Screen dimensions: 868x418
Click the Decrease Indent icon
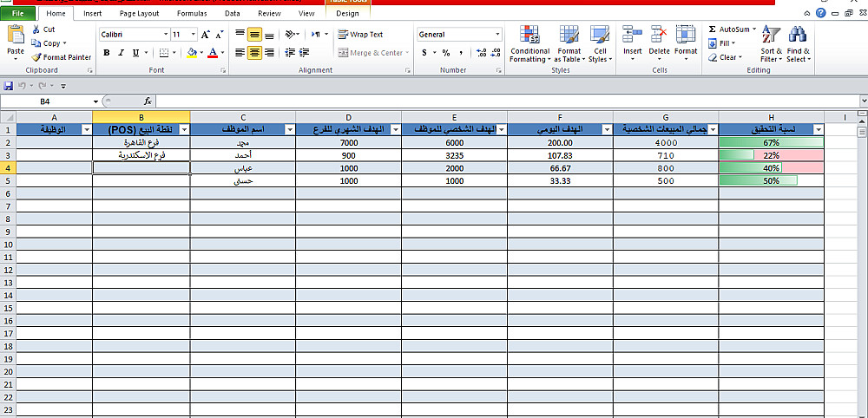point(290,53)
